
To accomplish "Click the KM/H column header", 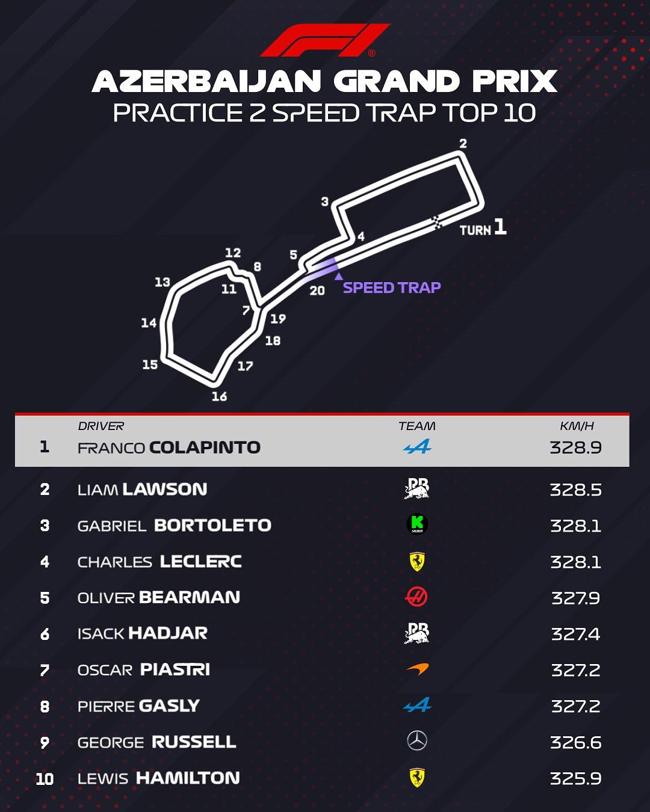I will pos(577,426).
